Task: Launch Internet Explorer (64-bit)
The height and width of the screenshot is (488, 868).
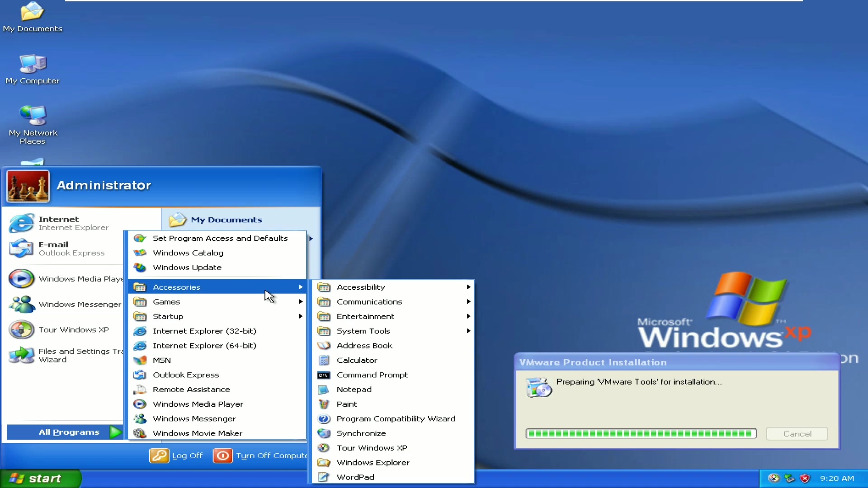Action: point(217,345)
